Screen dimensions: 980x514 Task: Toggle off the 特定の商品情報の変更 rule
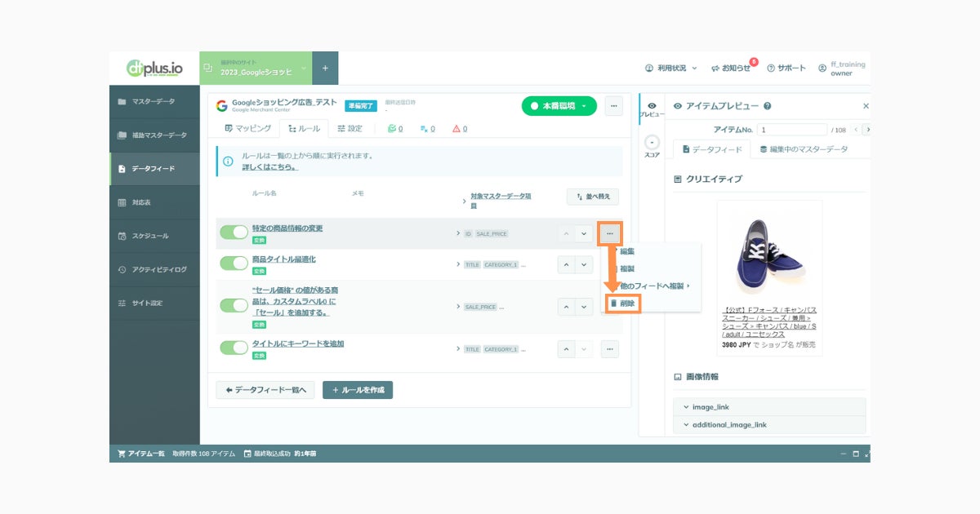click(x=234, y=233)
